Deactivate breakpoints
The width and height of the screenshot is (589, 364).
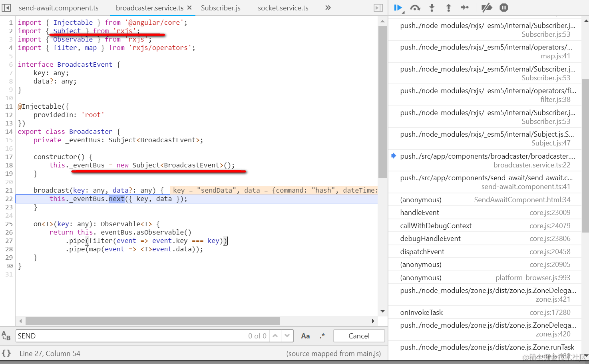click(x=487, y=8)
